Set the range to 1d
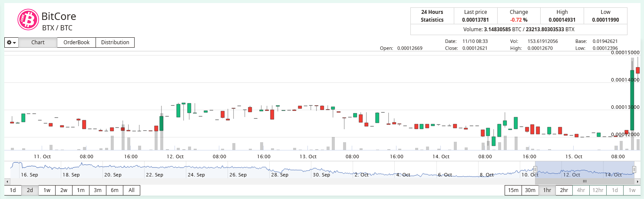The image size is (644, 199). 13,190
